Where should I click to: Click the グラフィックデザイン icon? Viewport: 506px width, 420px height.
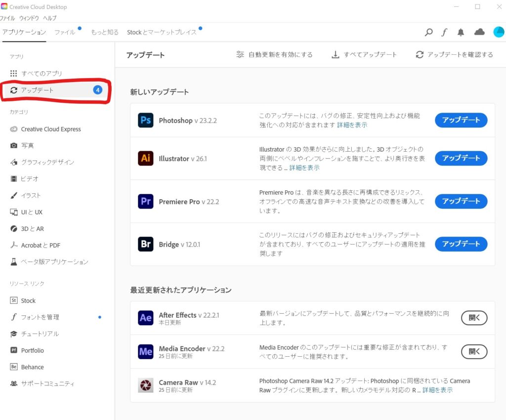click(x=13, y=162)
